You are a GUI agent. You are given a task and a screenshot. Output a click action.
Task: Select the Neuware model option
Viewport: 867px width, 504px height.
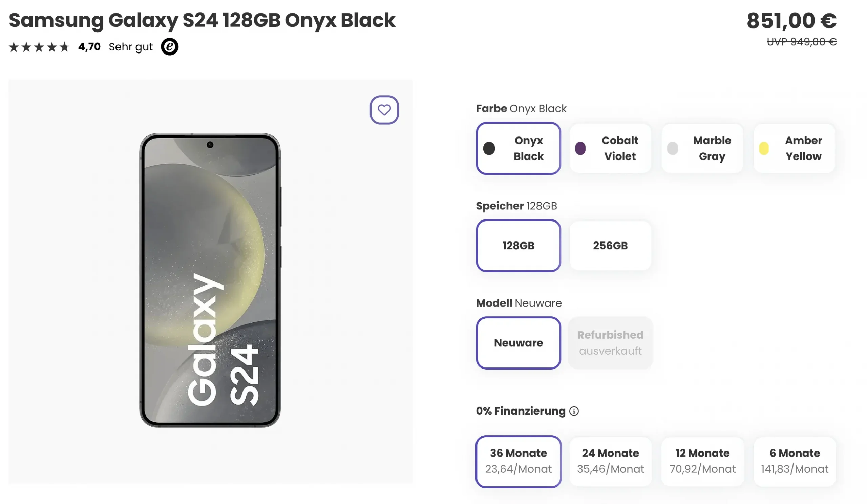tap(518, 343)
